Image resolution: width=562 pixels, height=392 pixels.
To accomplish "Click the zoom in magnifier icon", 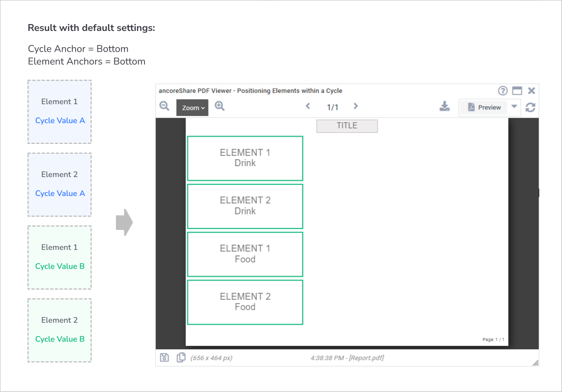I will [x=220, y=106].
